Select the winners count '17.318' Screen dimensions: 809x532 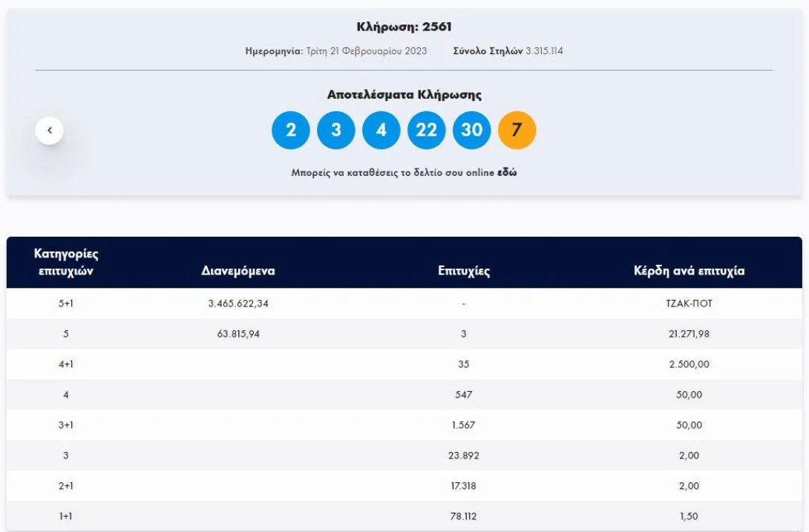463,486
